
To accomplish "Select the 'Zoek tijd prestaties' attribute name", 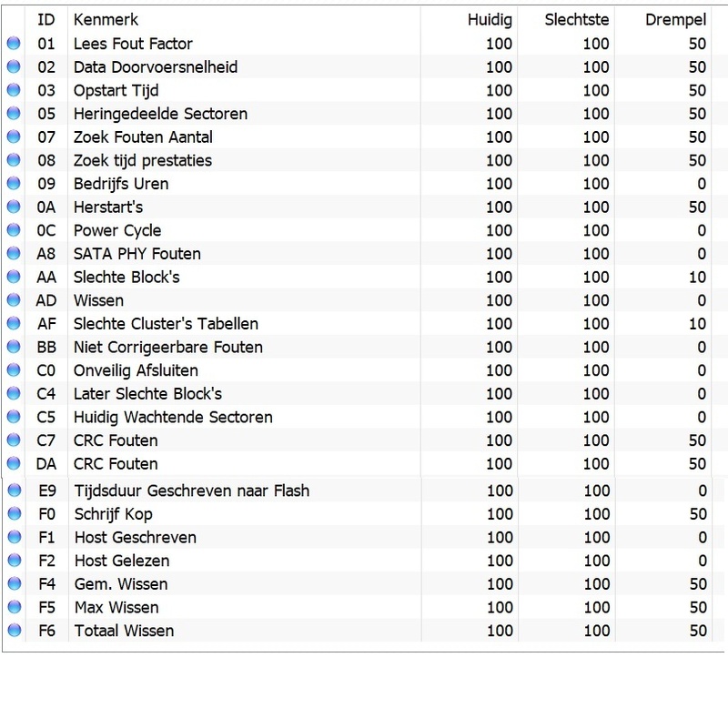I will tap(143, 161).
